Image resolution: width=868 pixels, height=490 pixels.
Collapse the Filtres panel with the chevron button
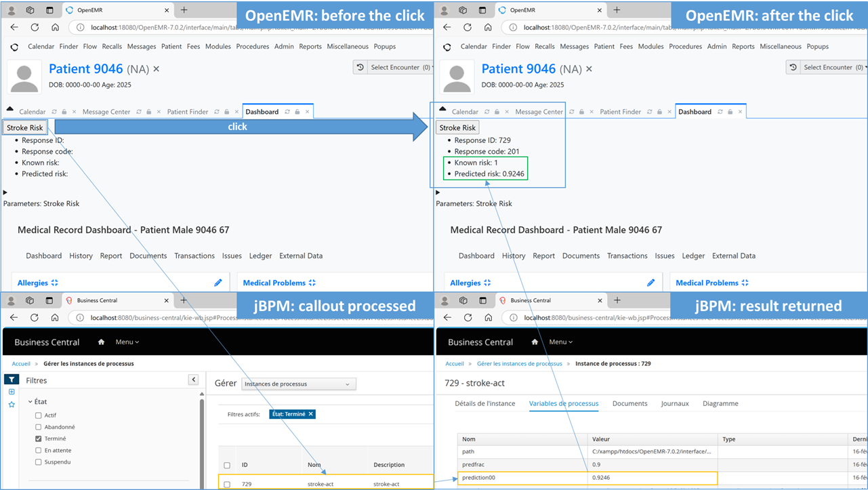[194, 379]
